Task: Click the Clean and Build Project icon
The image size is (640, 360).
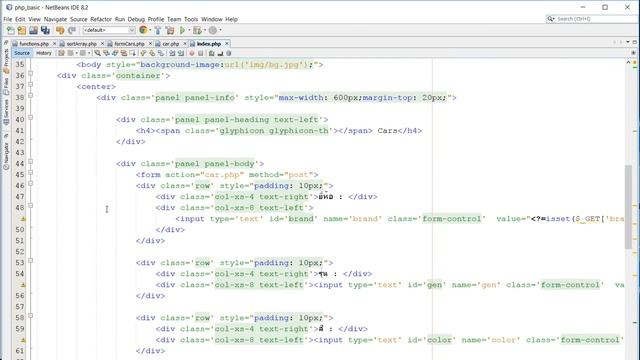Action: (170, 30)
